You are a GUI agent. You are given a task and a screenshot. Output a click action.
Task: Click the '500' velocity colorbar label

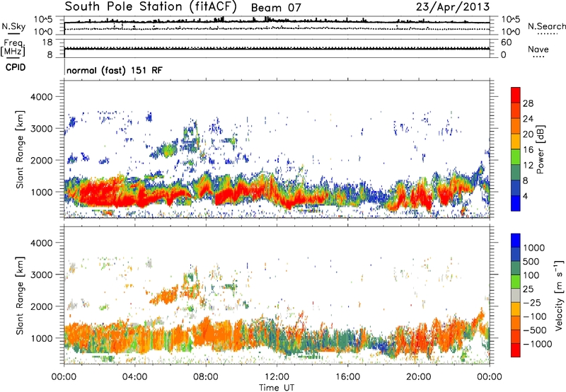[x=531, y=262]
